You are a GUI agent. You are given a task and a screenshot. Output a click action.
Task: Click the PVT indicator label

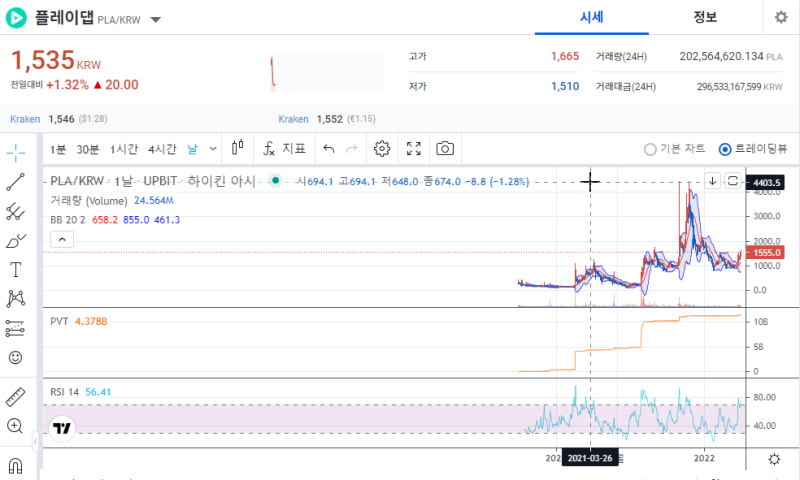point(59,321)
